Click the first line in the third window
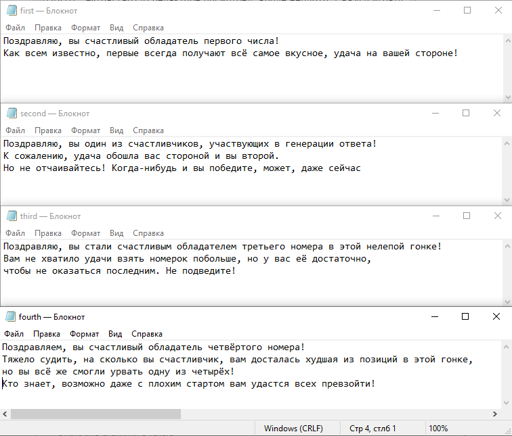Viewport: 512px width, 436px height. [222, 247]
